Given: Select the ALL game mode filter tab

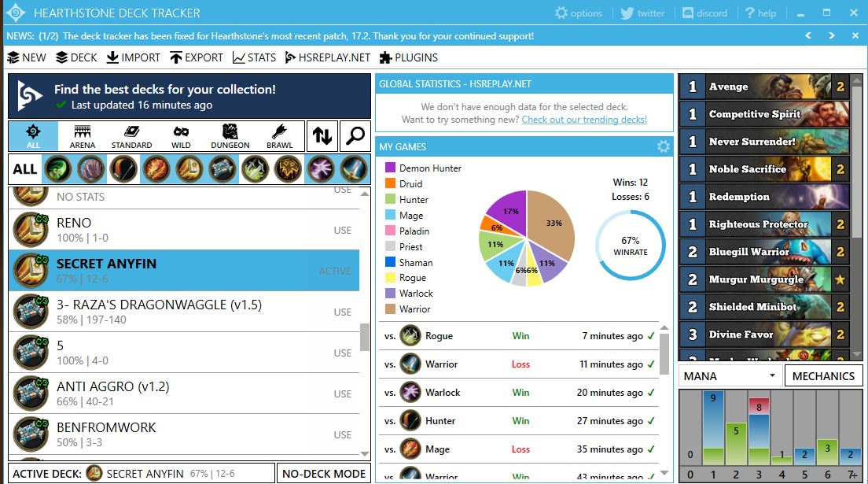Looking at the screenshot, I should (33, 136).
